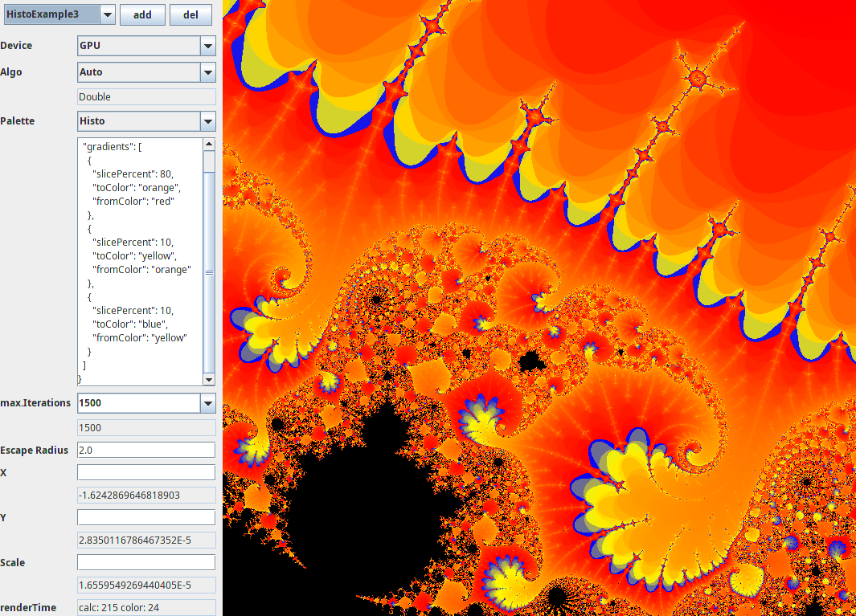
Task: Click the empty Scale input field
Action: point(145,562)
